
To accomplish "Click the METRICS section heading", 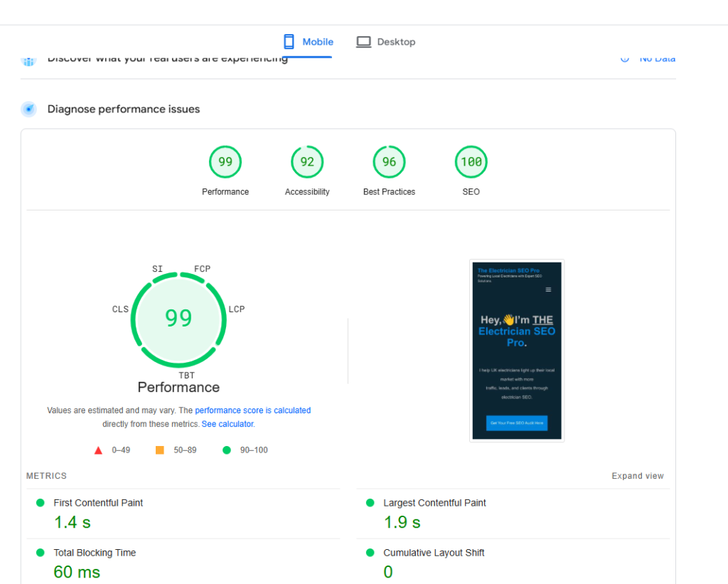I will 46,476.
